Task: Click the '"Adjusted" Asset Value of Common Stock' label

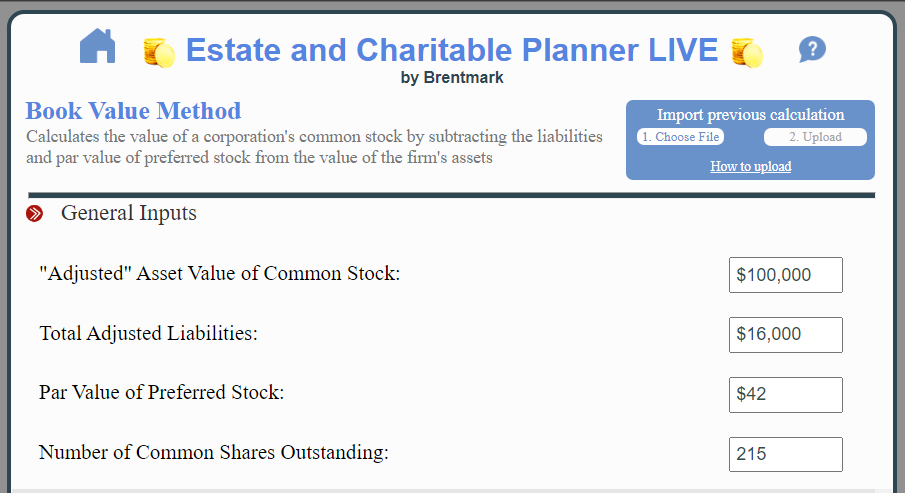Action: click(x=220, y=274)
